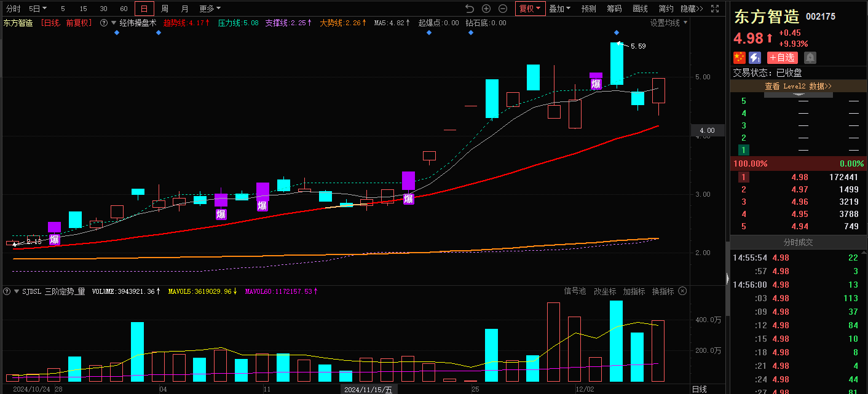Viewport: 868px width, 394px height.
Task: Toggle the 筹码 chip distribution view
Action: pyautogui.click(x=614, y=9)
